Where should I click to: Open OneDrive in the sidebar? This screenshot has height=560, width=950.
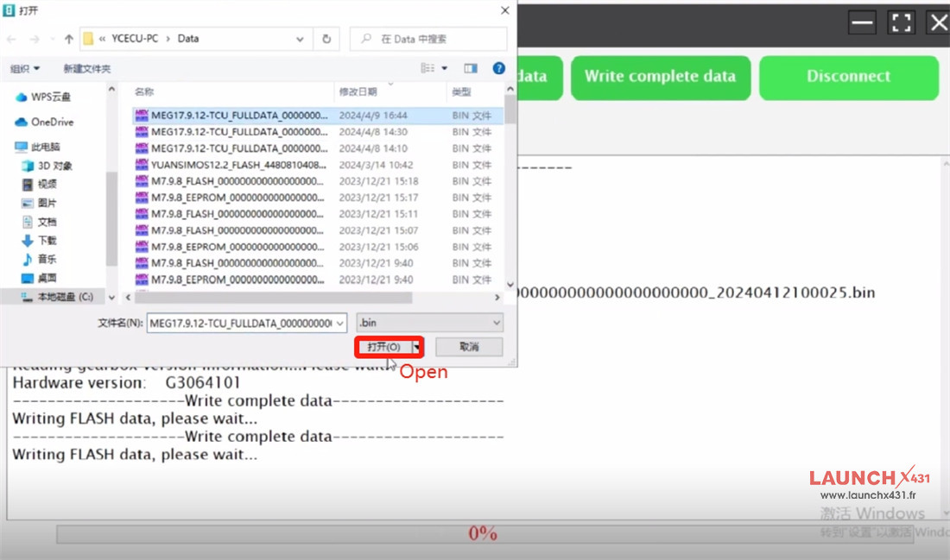(52, 122)
